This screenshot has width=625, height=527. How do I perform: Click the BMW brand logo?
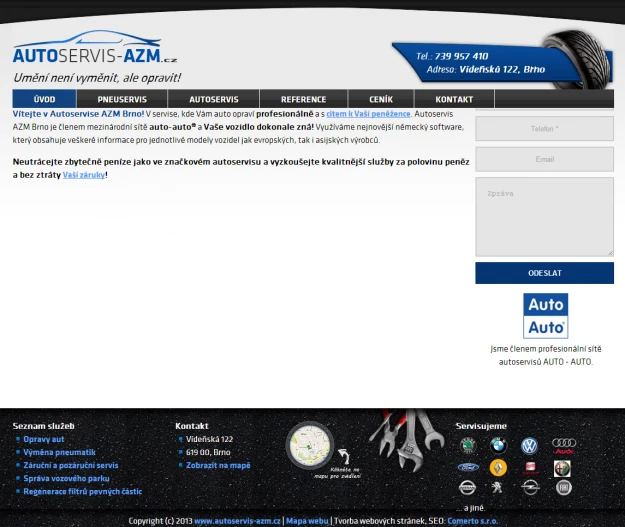point(498,445)
